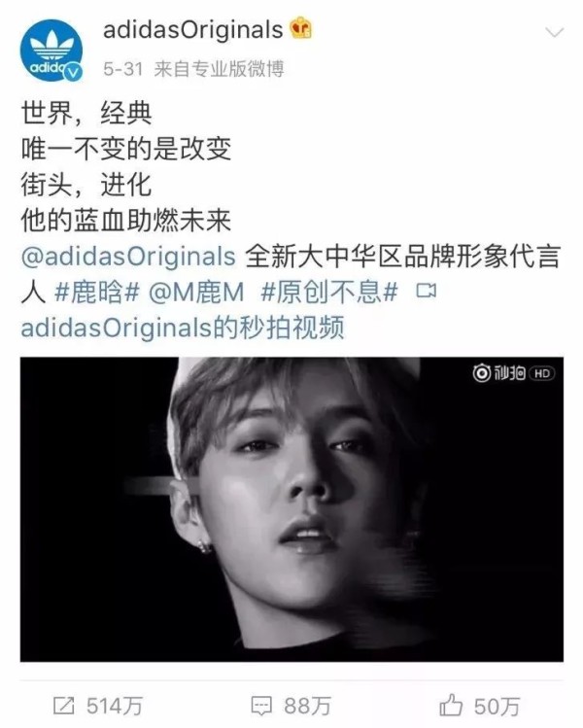View the 88万 comments count

307,707
